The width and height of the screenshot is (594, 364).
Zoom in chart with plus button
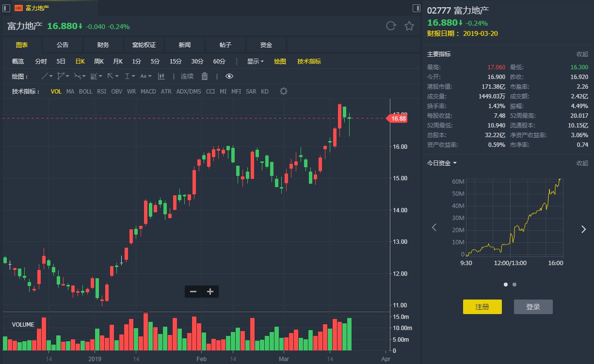[x=210, y=291]
